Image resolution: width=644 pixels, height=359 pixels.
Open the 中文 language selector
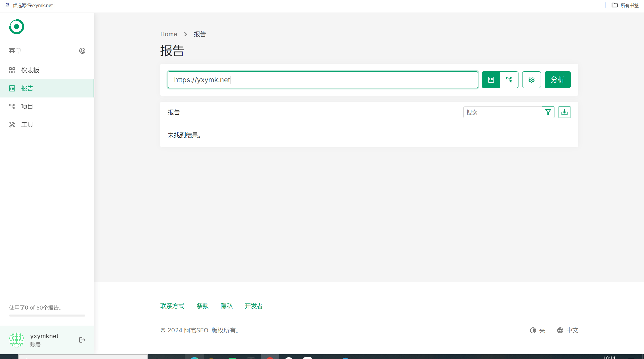[568, 330]
